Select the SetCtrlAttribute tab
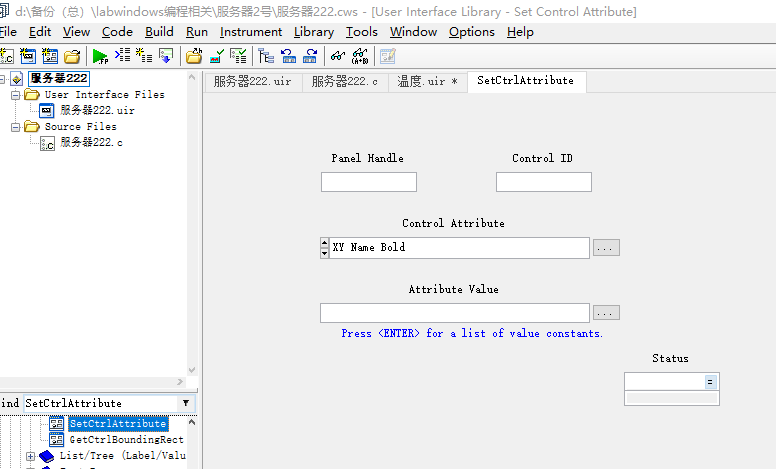Viewport: 776px width, 469px height. coord(526,81)
